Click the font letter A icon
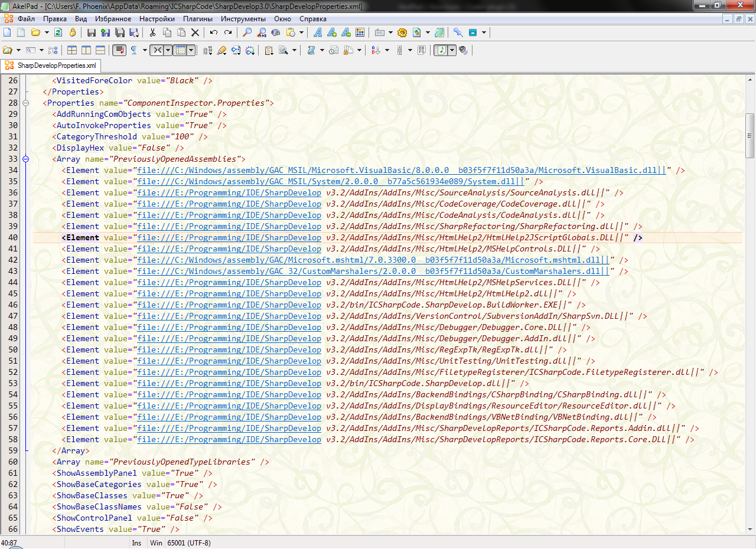The image size is (756, 549). pyautogui.click(x=318, y=32)
